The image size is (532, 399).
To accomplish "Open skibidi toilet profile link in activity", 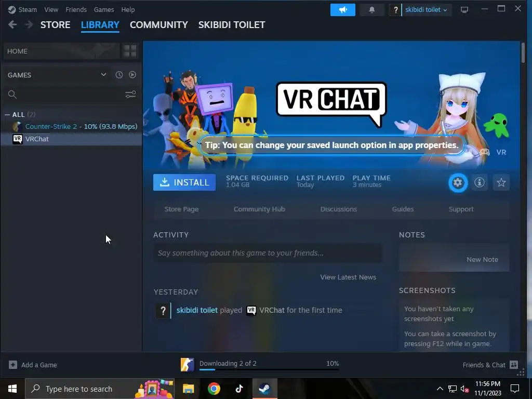I will point(197,310).
